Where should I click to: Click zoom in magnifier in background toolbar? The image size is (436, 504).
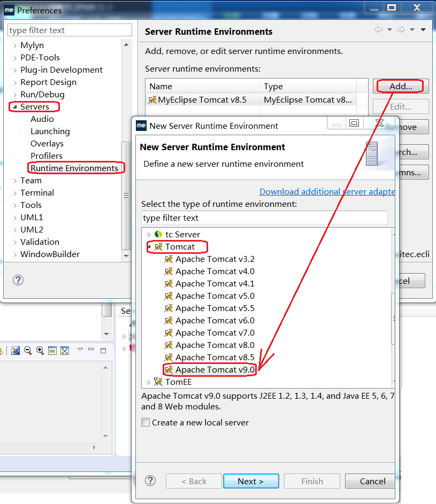[x=40, y=351]
